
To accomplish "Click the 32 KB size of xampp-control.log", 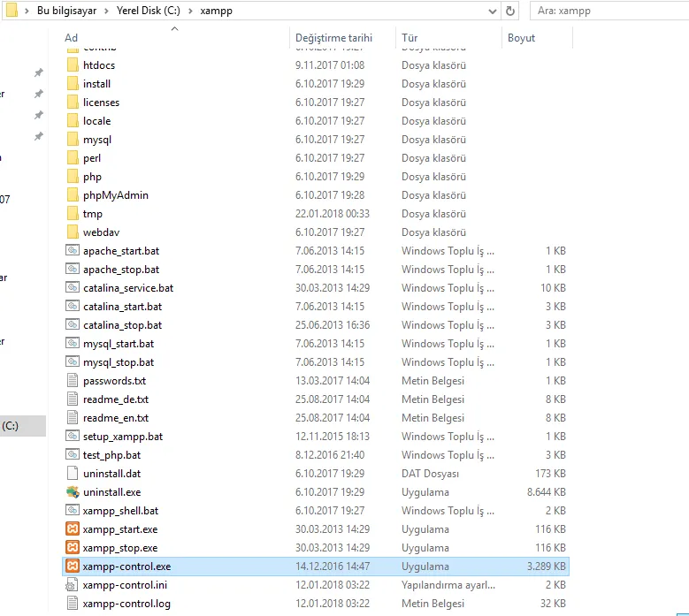I will 553,604.
